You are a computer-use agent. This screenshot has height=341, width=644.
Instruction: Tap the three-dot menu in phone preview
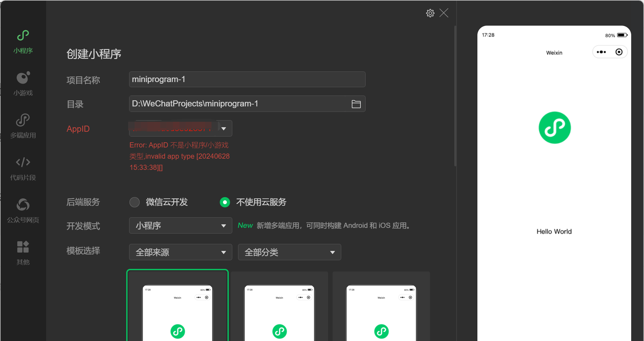(601, 52)
